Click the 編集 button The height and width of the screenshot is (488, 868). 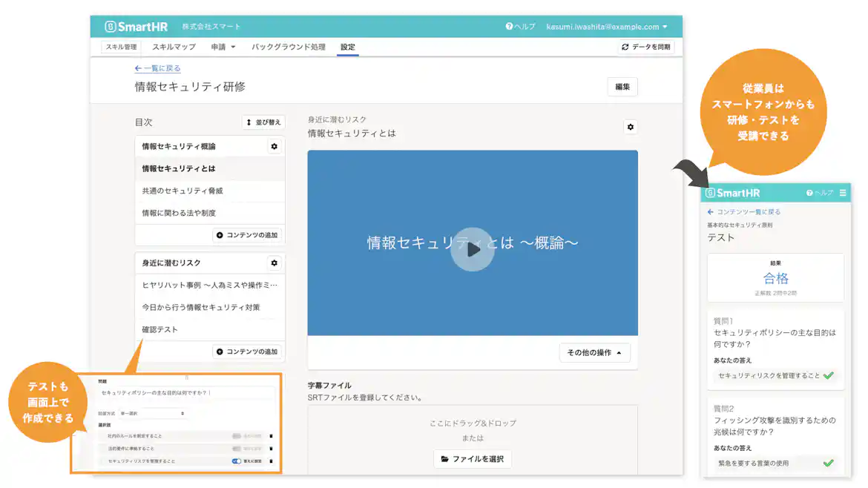[622, 87]
